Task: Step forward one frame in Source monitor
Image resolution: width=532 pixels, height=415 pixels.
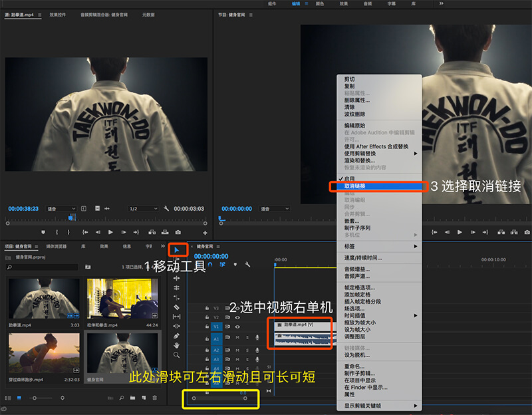Action: (124, 232)
